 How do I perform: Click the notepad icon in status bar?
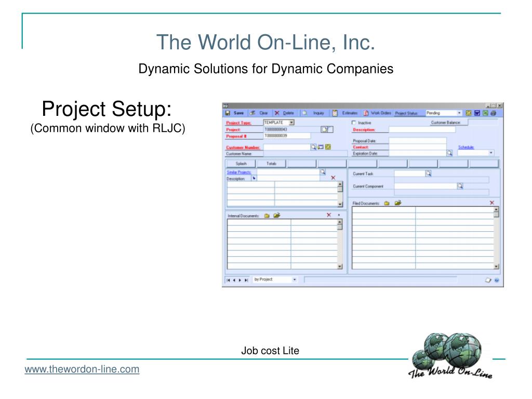pos(488,280)
